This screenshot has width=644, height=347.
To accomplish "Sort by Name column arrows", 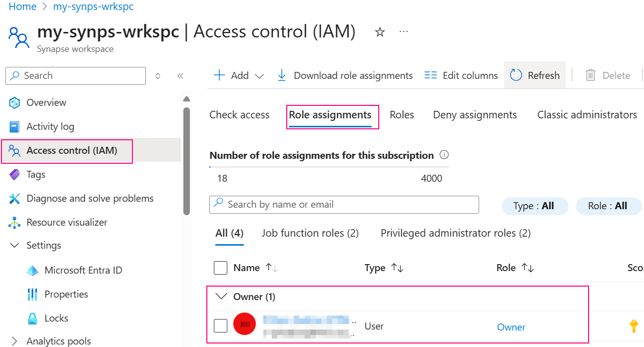I will [x=272, y=268].
